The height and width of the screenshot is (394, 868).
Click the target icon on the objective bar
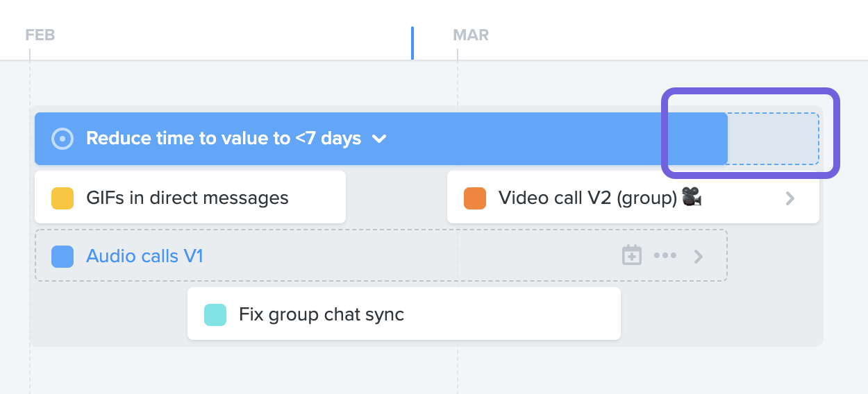point(62,139)
